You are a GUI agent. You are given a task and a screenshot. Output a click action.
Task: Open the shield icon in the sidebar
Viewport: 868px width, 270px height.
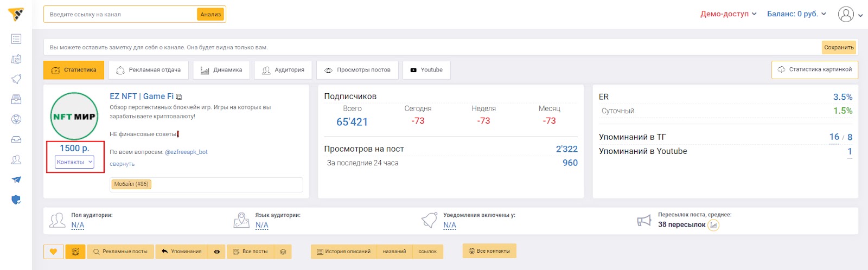point(16,200)
